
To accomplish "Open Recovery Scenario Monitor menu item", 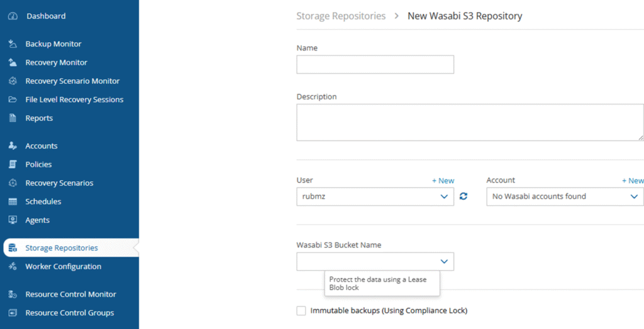I will pos(72,81).
